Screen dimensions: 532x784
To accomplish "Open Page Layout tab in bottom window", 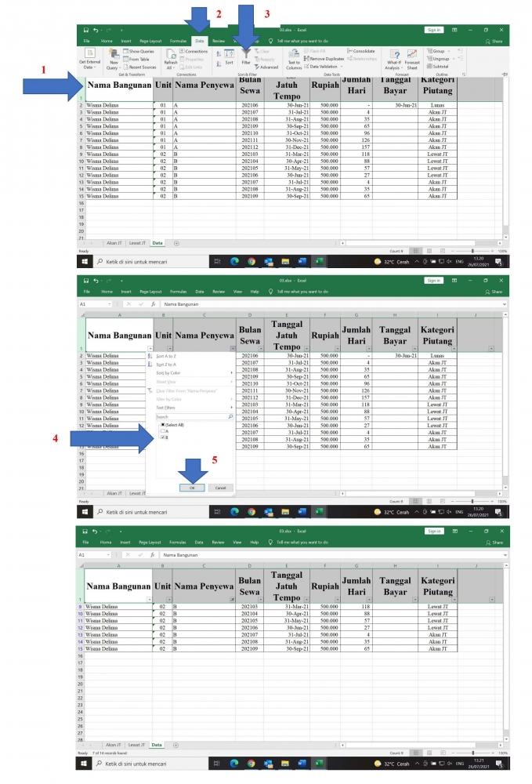I will coord(150,542).
